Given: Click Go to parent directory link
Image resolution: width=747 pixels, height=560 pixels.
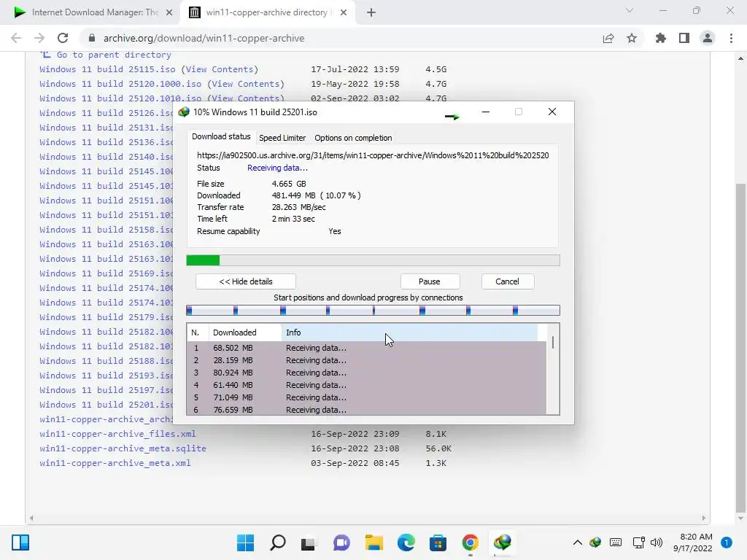Looking at the screenshot, I should coord(114,55).
